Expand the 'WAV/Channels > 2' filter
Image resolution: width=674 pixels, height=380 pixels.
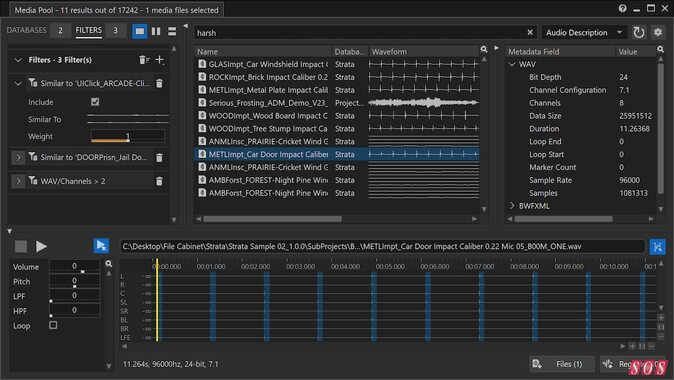(x=18, y=181)
